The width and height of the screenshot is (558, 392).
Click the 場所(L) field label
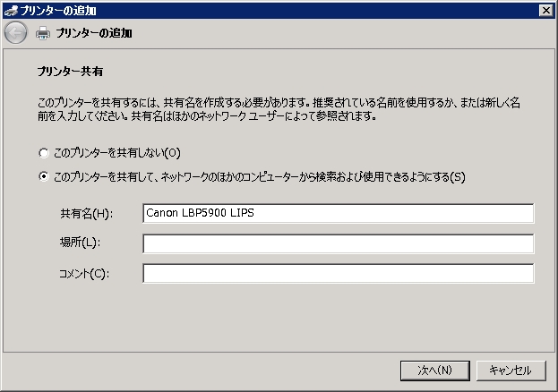[x=80, y=243]
